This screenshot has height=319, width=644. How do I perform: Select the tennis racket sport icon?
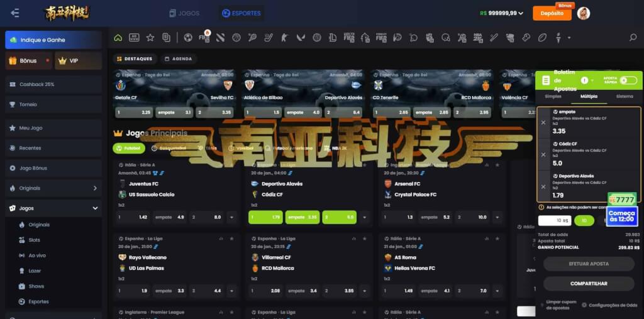252,38
